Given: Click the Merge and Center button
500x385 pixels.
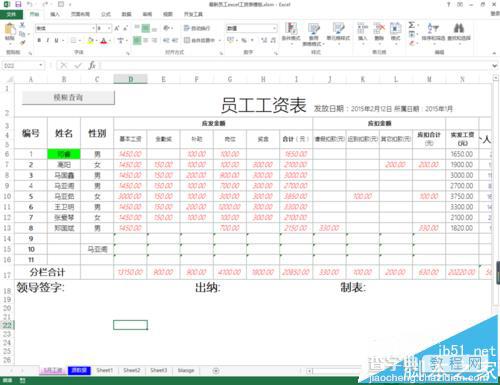Looking at the screenshot, I should tap(199, 40).
